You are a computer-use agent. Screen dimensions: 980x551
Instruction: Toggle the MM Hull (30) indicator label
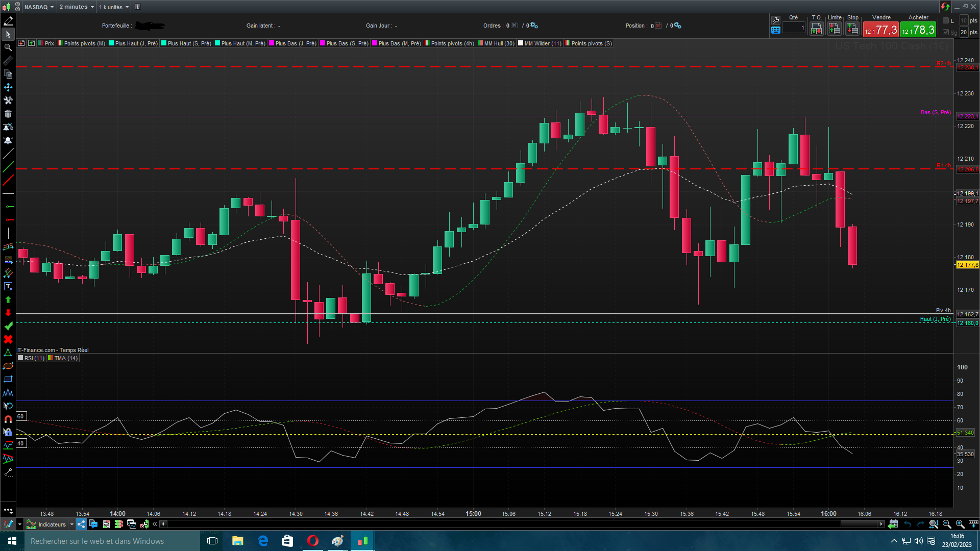tap(496, 43)
